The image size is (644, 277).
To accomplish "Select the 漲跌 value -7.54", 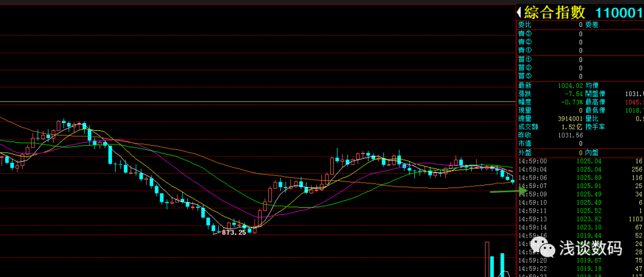I will tap(574, 94).
